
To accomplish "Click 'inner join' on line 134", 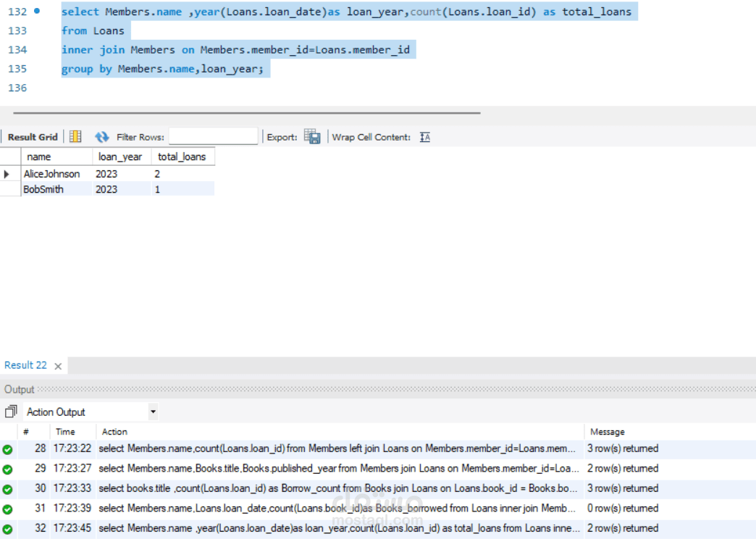I will coord(93,50).
